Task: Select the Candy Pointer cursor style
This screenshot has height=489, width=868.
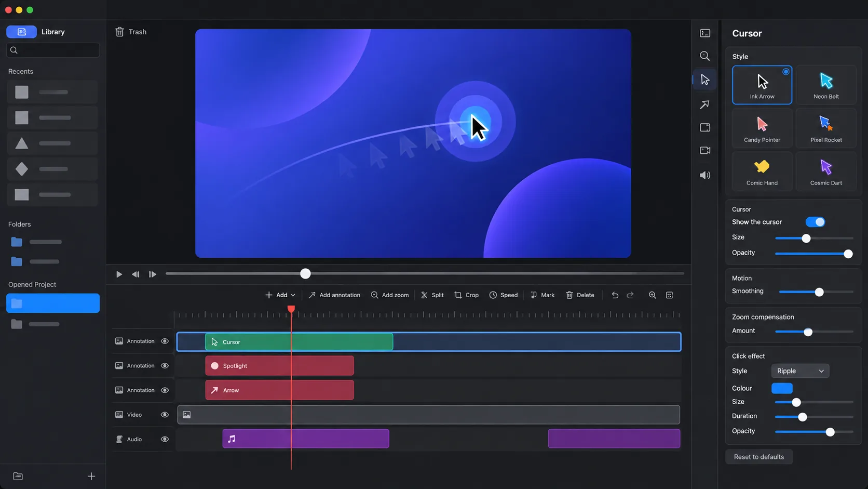Action: point(762,128)
